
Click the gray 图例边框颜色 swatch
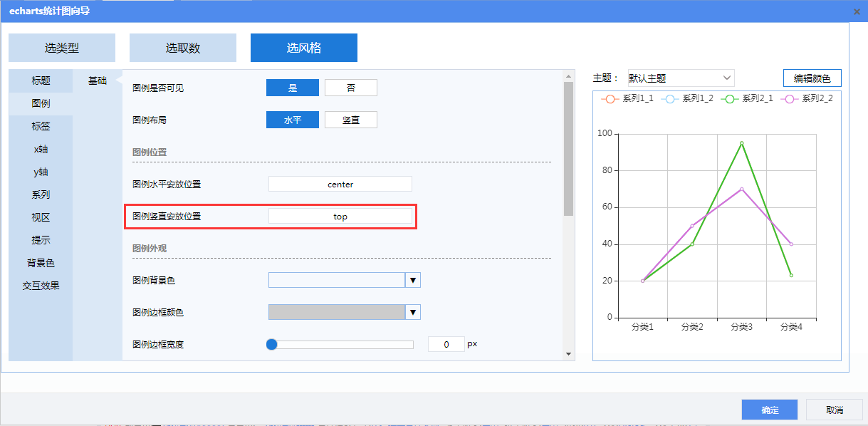click(336, 312)
